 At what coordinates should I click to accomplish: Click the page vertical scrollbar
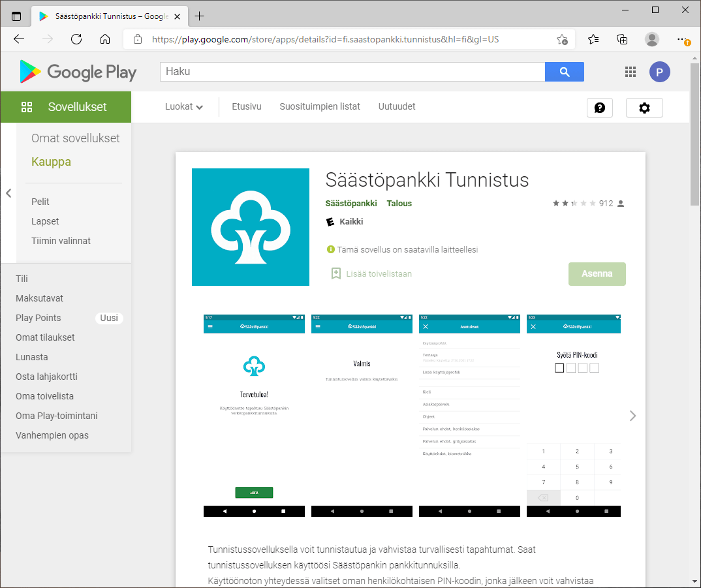pyautogui.click(x=694, y=134)
